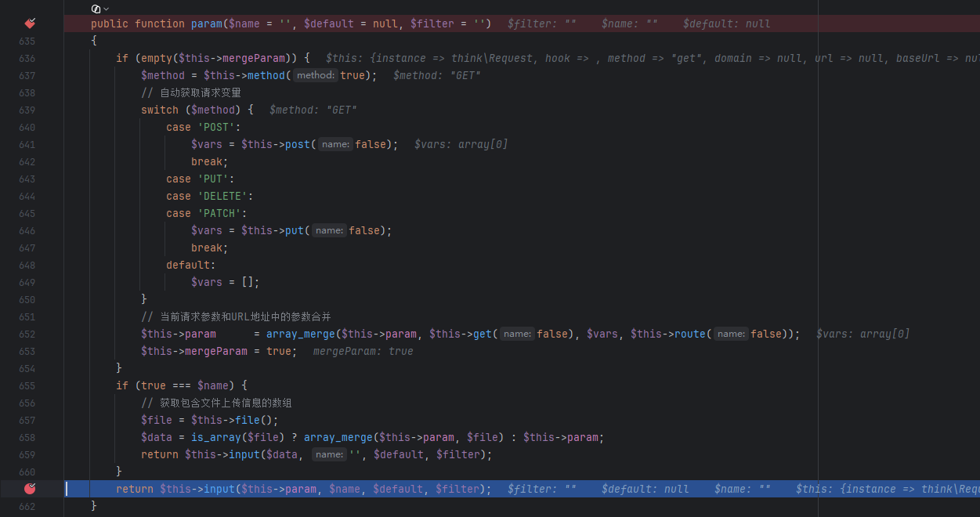
Task: Click the 'get' call on line 652
Action: [x=483, y=334]
